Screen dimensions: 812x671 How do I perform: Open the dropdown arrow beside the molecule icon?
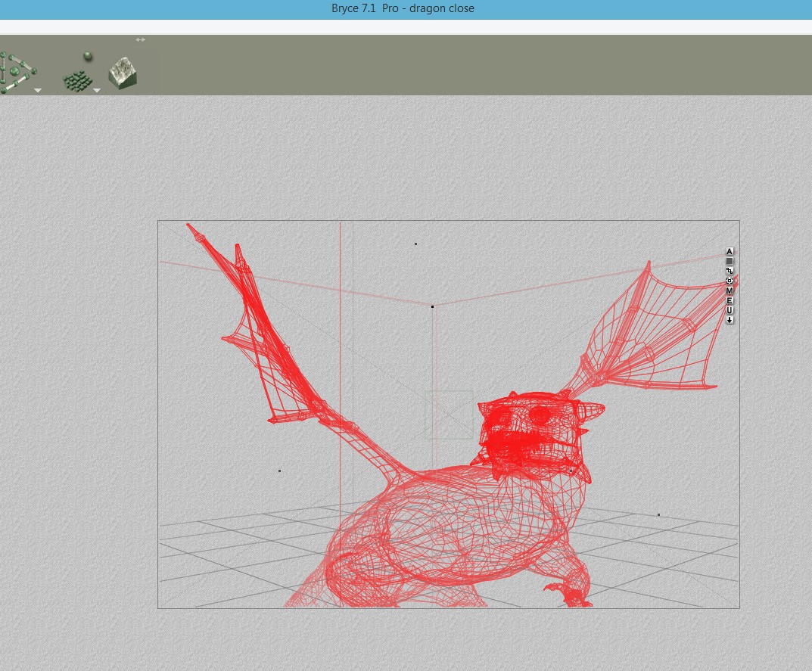37,91
